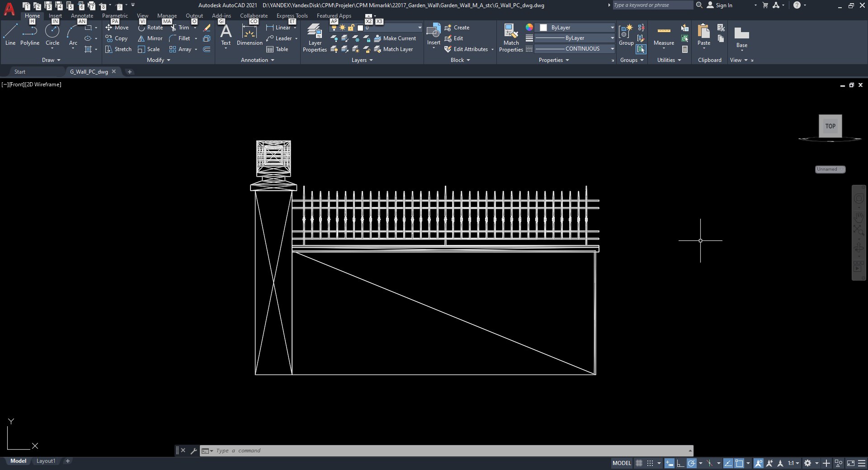
Task: Activate the Stretch command
Action: [x=118, y=49]
